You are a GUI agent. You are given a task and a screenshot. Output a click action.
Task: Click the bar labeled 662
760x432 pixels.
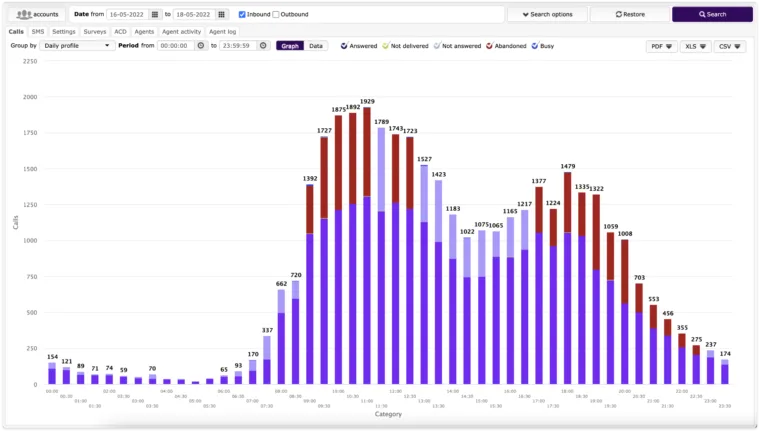(281, 337)
